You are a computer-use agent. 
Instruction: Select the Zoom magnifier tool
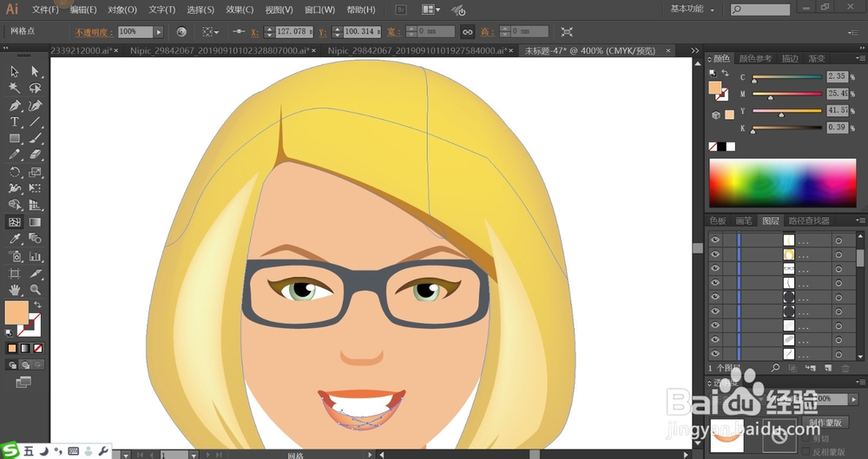coord(35,290)
